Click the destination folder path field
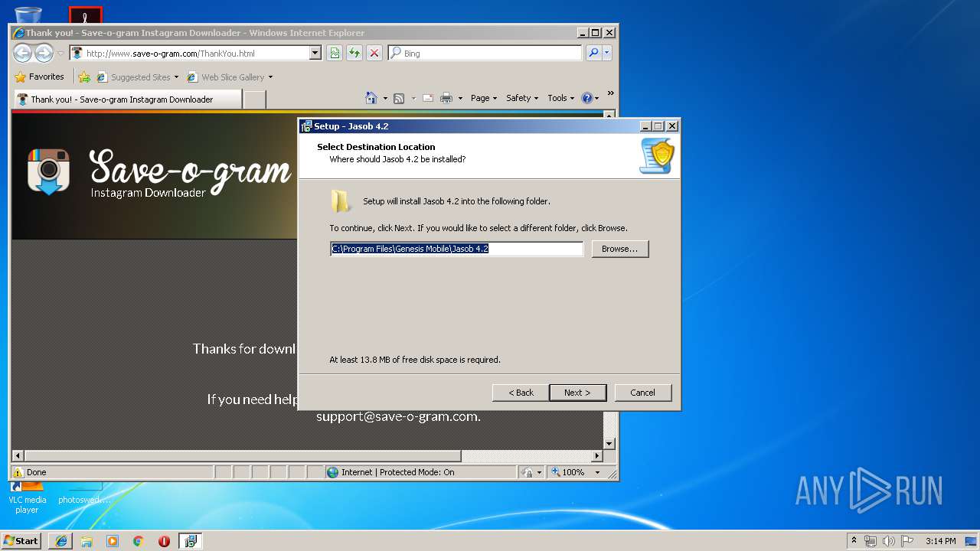The image size is (980, 551). 457,249
